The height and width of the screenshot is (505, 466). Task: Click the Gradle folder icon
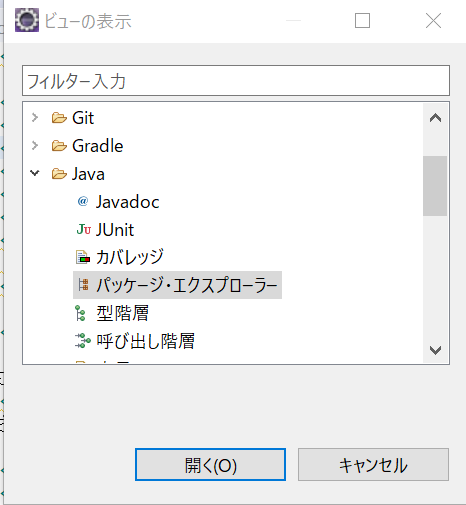[59, 146]
